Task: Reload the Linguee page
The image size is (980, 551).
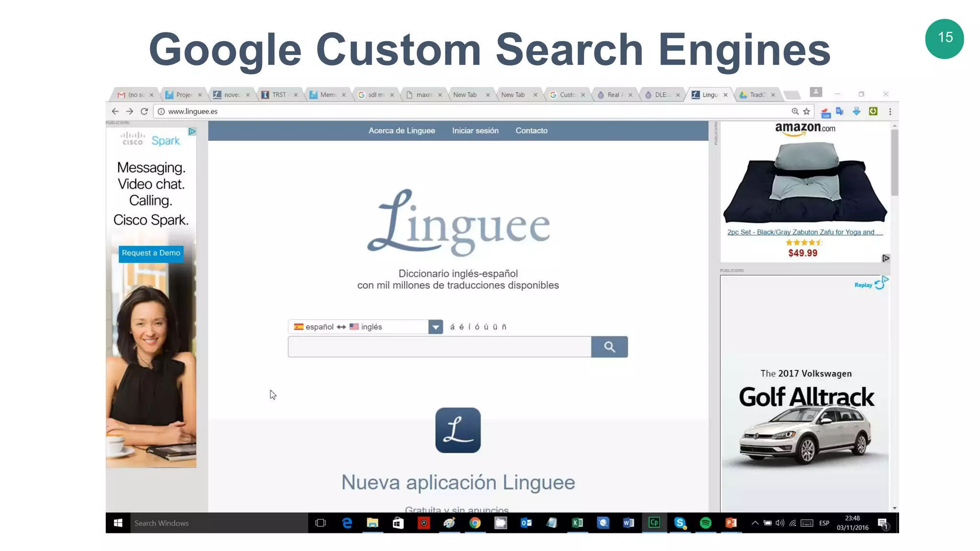Action: 144,111
